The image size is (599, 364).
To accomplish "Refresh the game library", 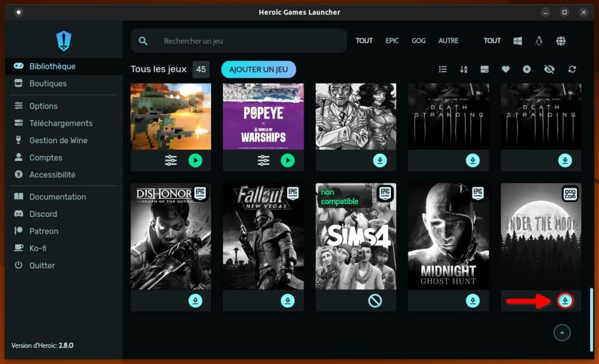I will coord(572,70).
